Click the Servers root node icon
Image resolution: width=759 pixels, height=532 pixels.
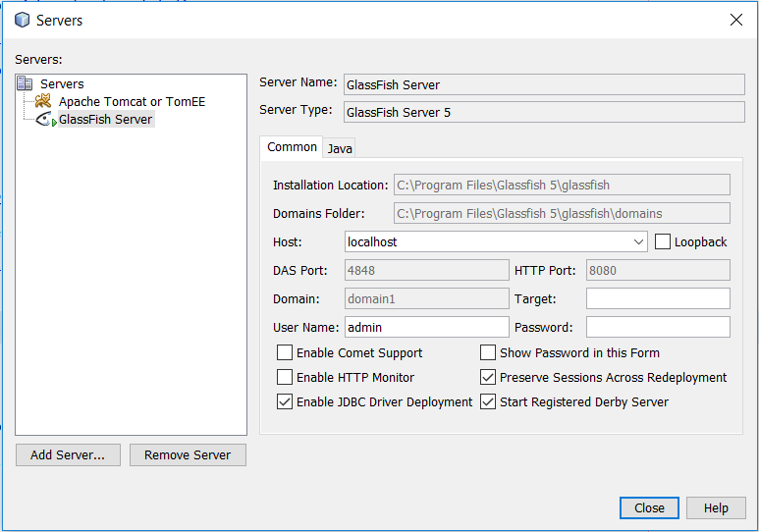tap(25, 83)
